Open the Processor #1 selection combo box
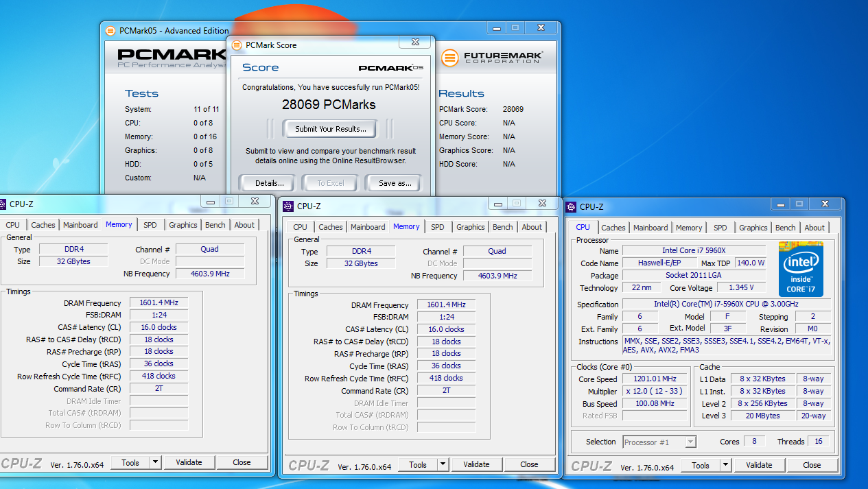The height and width of the screenshot is (489, 868). tap(659, 442)
